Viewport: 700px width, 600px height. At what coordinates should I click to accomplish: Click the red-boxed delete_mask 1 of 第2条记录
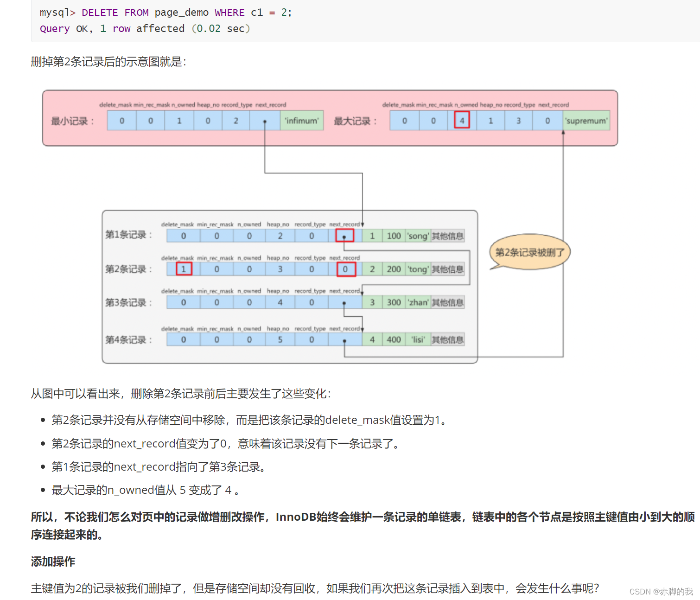[183, 269]
